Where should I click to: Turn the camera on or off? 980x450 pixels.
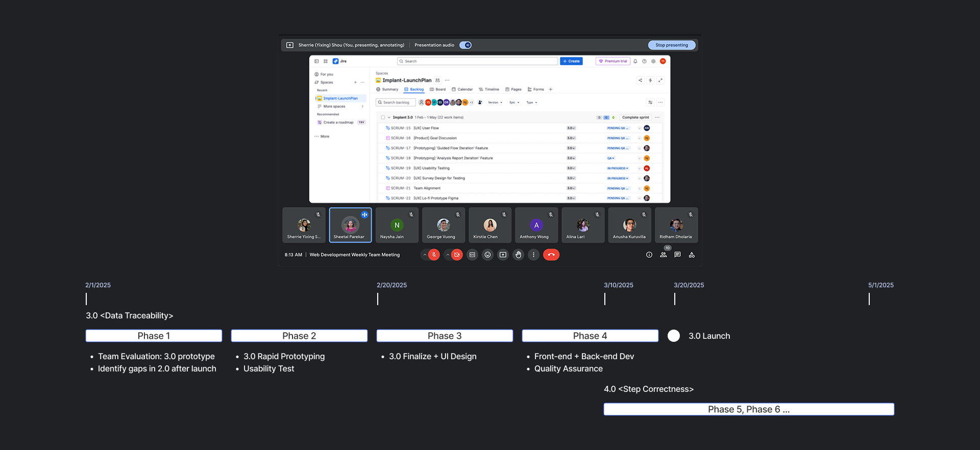pos(457,255)
